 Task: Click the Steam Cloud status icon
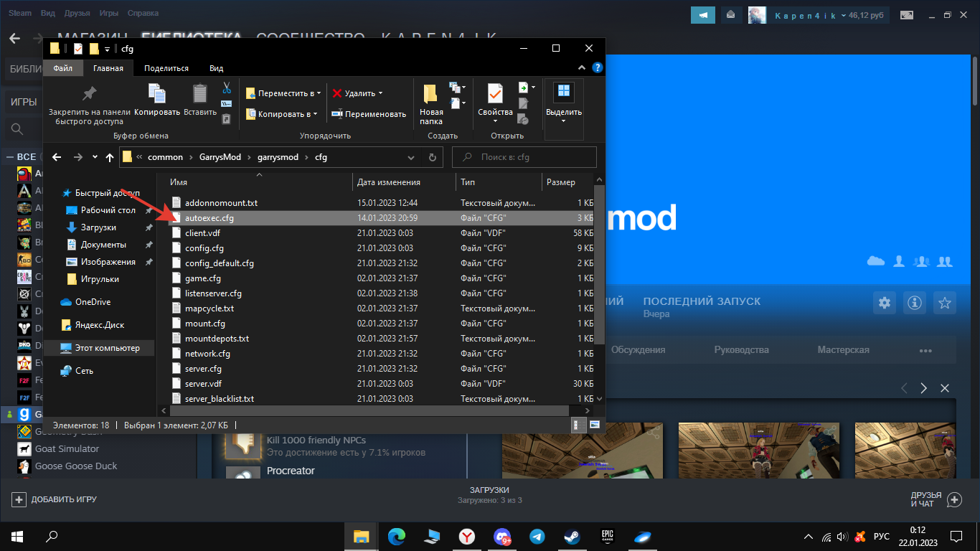click(x=875, y=261)
